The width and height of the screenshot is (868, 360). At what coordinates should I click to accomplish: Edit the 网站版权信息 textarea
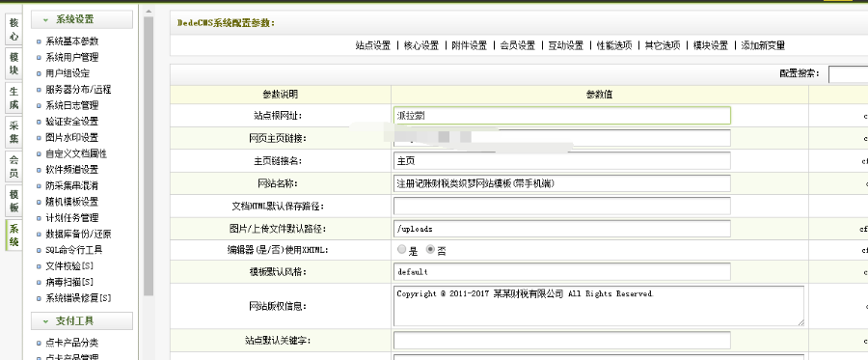[x=598, y=306]
